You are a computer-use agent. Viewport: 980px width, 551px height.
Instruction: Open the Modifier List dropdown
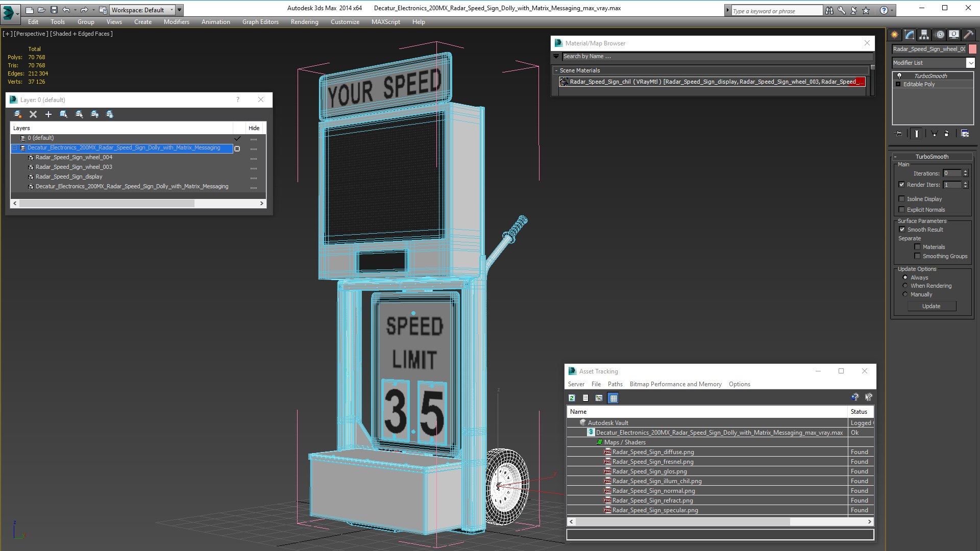pyautogui.click(x=970, y=63)
